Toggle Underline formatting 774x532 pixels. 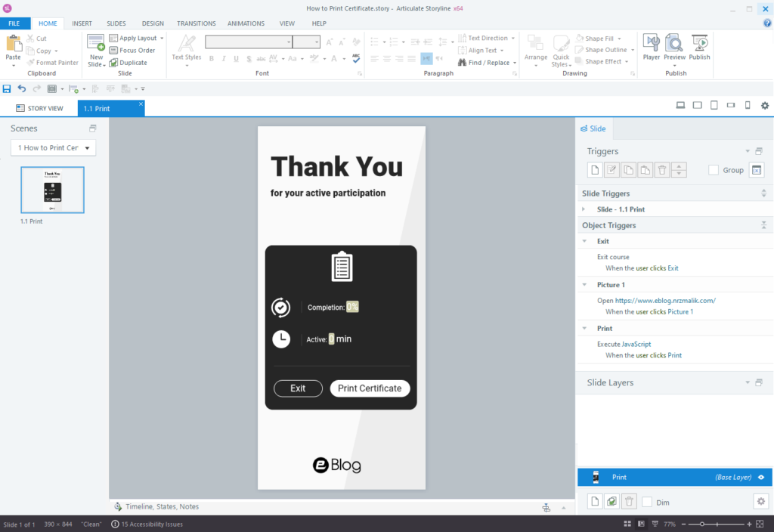[x=236, y=59]
